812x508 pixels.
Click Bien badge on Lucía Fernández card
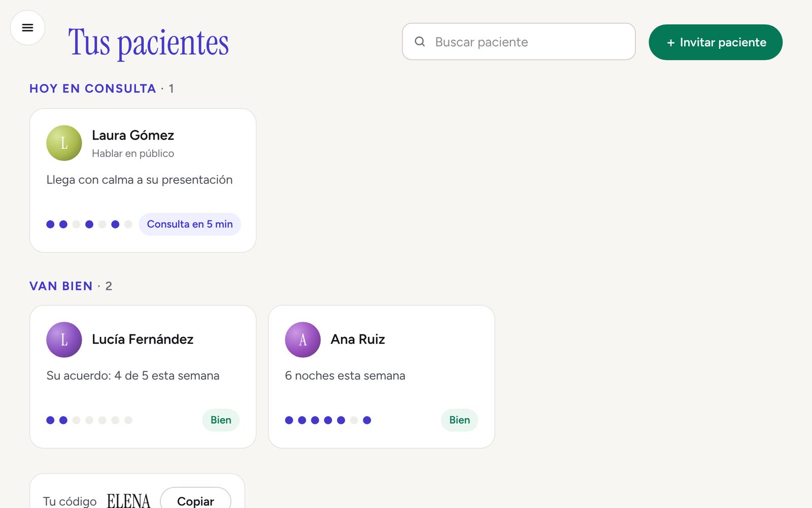click(x=221, y=420)
